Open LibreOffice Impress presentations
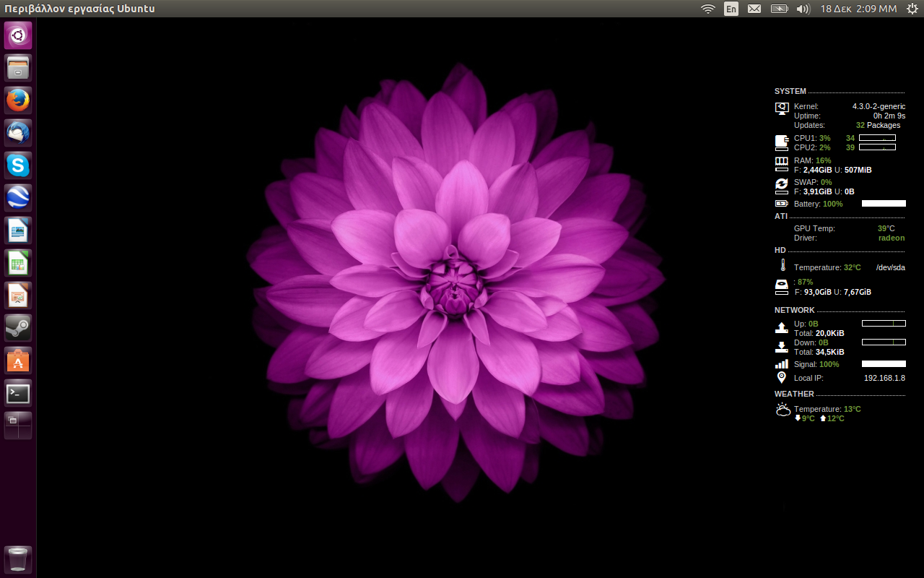 (18, 296)
